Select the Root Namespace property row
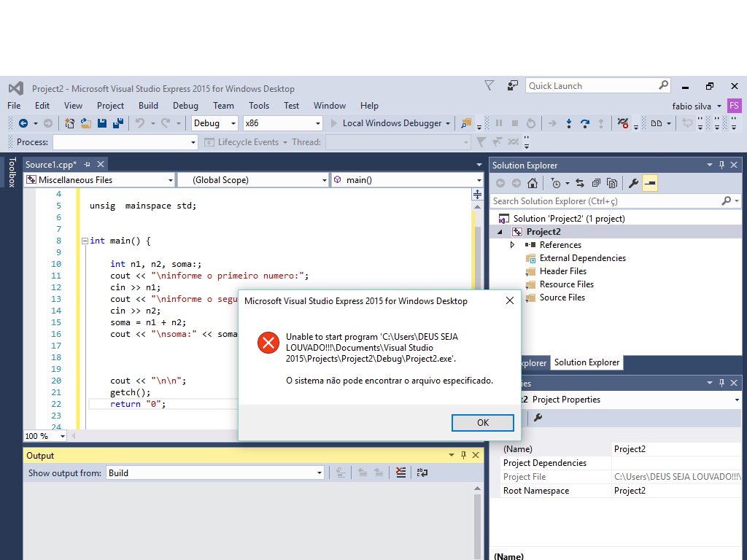The width and height of the screenshot is (747, 560). (x=622, y=491)
